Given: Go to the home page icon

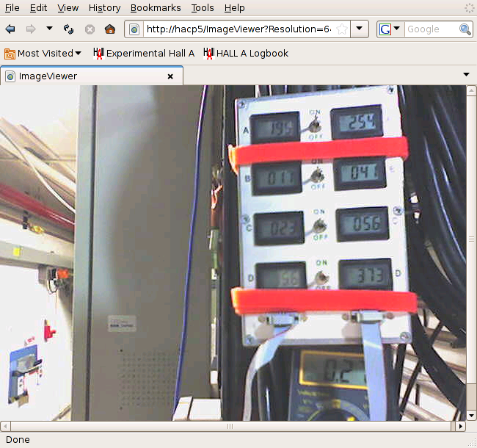Looking at the screenshot, I should 110,29.
